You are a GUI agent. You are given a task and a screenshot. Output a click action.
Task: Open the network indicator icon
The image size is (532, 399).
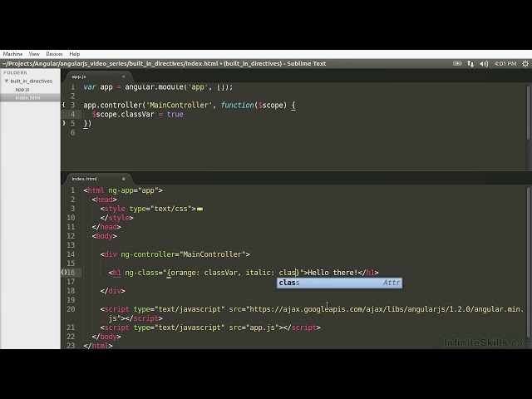[x=470, y=63]
